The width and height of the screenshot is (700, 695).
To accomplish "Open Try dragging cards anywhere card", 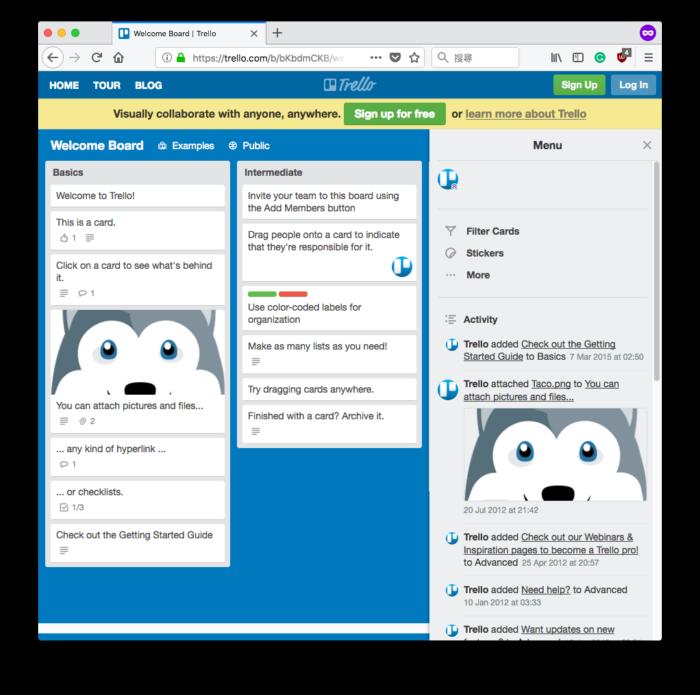I will point(329,389).
